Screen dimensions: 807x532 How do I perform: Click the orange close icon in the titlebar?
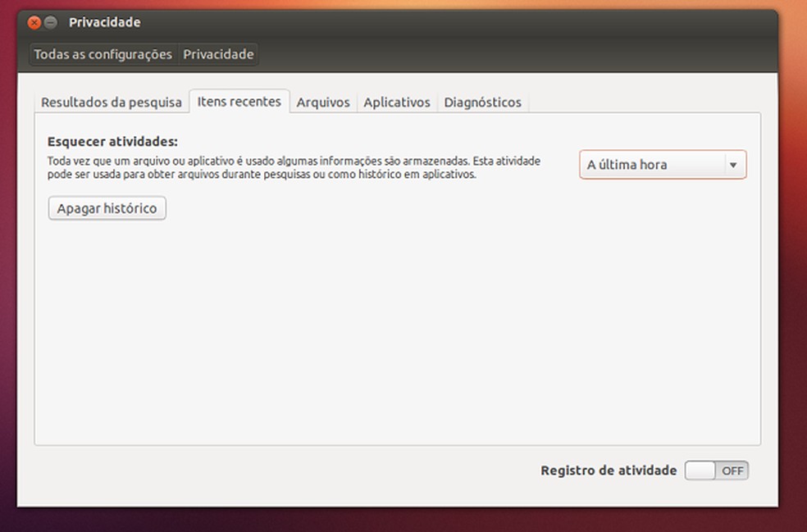pos(33,22)
